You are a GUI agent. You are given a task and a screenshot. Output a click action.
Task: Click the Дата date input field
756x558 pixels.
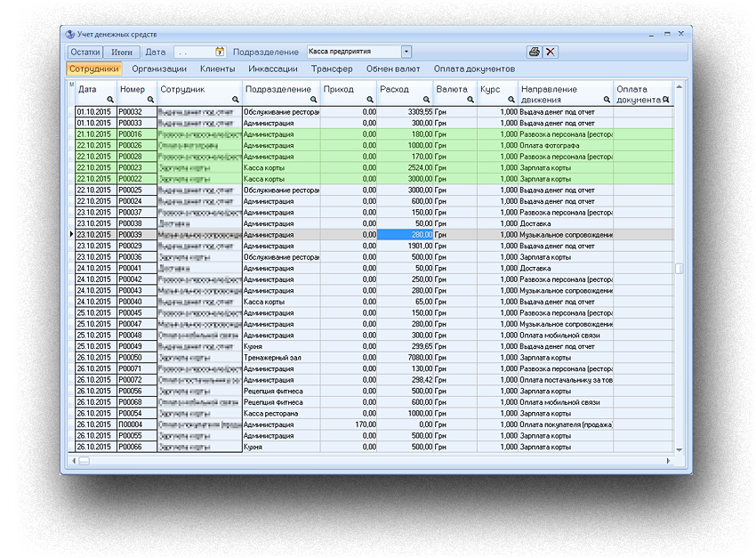(x=194, y=53)
